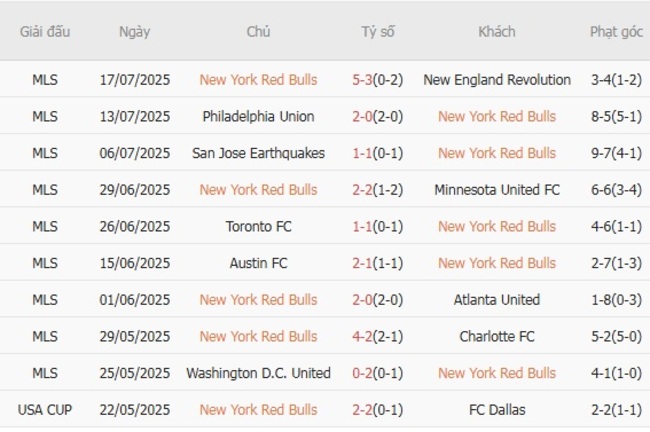The width and height of the screenshot is (650, 432).
Task: Select the Phạt góc column header
Action: (x=616, y=31)
